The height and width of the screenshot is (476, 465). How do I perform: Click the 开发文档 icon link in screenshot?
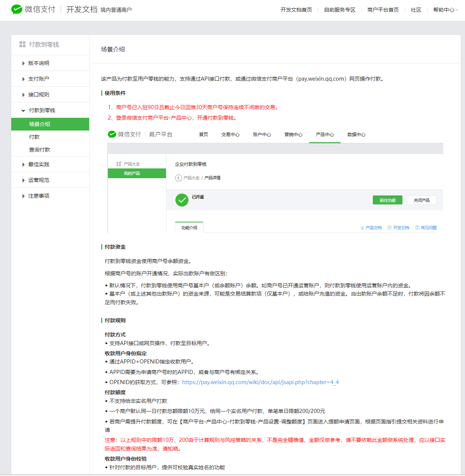pos(398,228)
